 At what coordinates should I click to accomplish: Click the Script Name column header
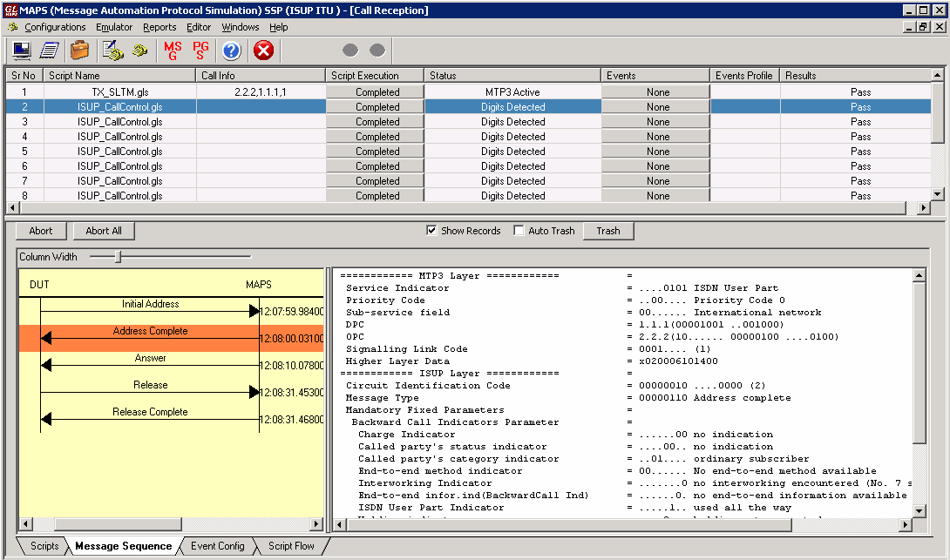click(x=119, y=76)
